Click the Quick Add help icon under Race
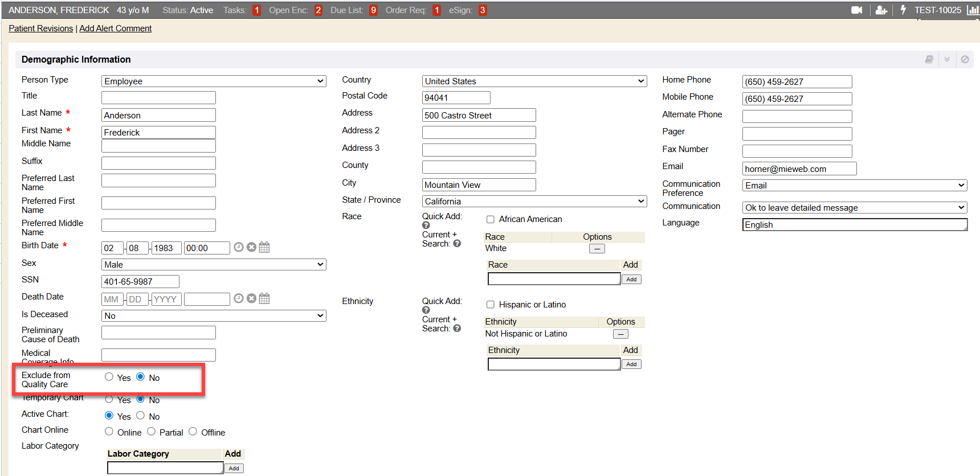This screenshot has width=980, height=476. 426,225
